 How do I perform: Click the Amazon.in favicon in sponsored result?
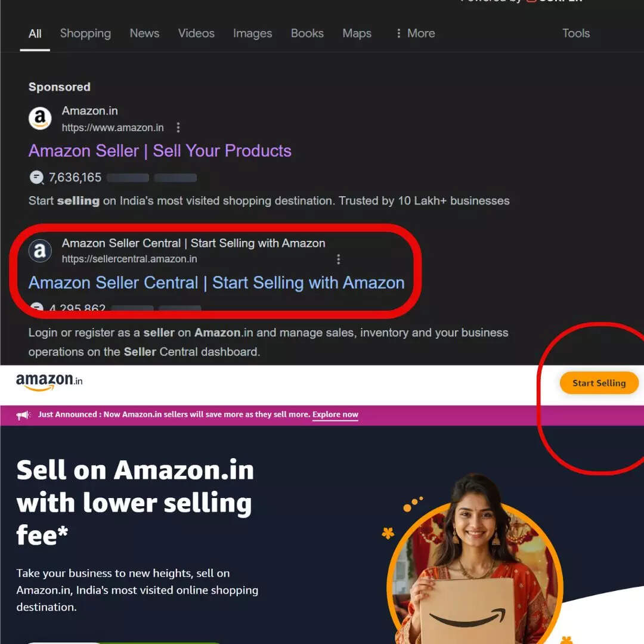(x=40, y=118)
